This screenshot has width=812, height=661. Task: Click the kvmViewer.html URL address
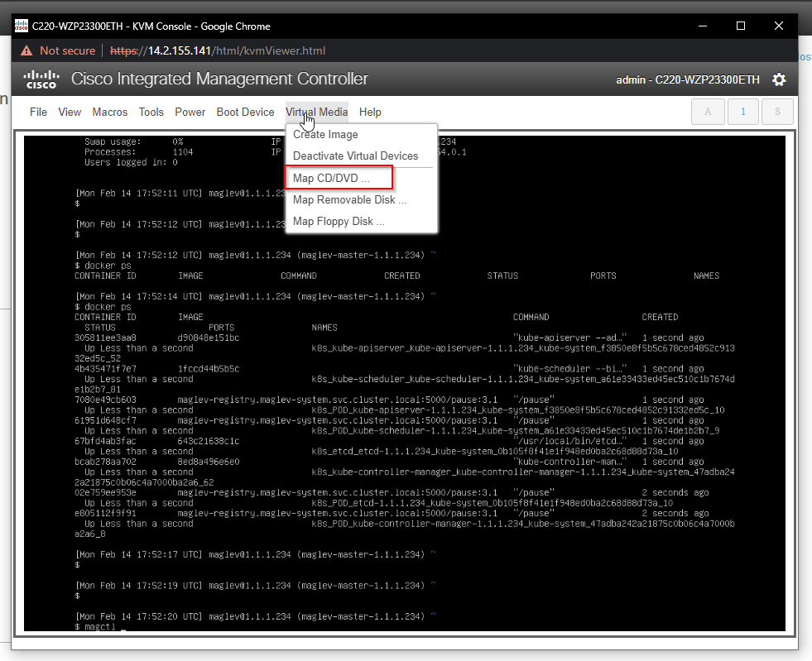(x=218, y=50)
